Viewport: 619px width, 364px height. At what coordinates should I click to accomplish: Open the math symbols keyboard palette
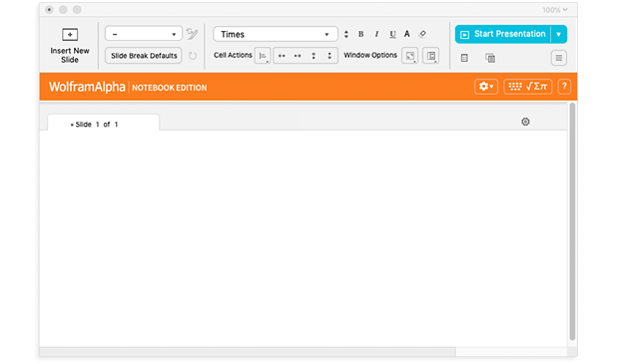pos(527,87)
